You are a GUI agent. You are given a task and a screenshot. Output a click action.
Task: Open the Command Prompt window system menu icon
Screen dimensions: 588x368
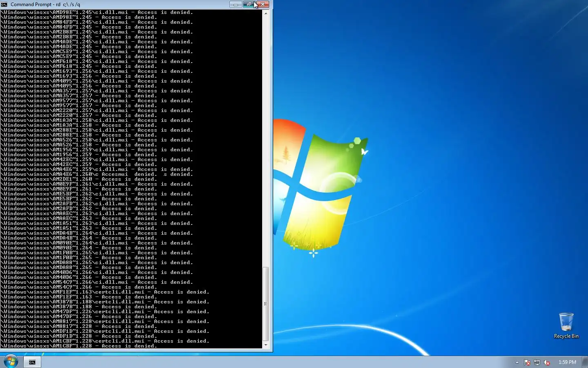pos(4,4)
